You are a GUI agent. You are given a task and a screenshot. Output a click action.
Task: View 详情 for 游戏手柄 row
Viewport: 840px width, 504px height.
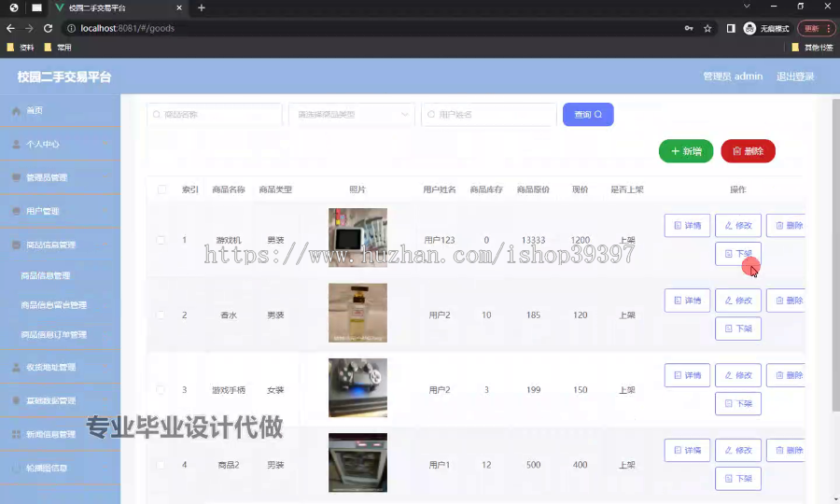coord(687,375)
